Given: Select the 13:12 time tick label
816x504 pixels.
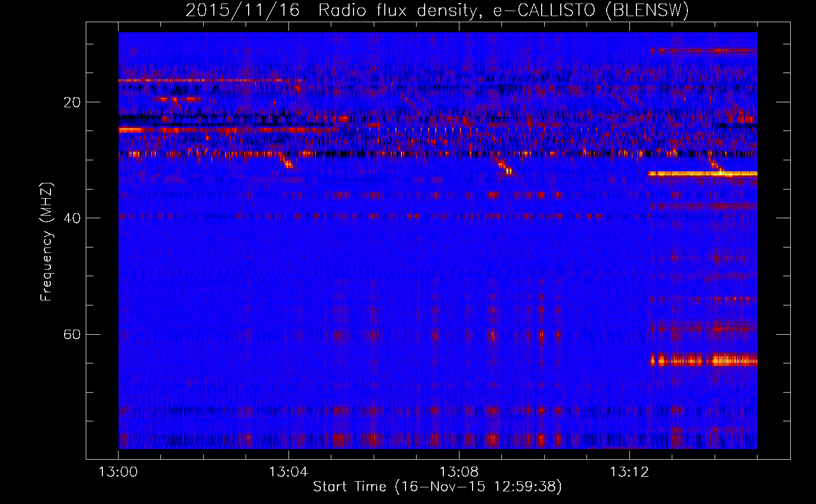Looking at the screenshot, I should pos(629,472).
